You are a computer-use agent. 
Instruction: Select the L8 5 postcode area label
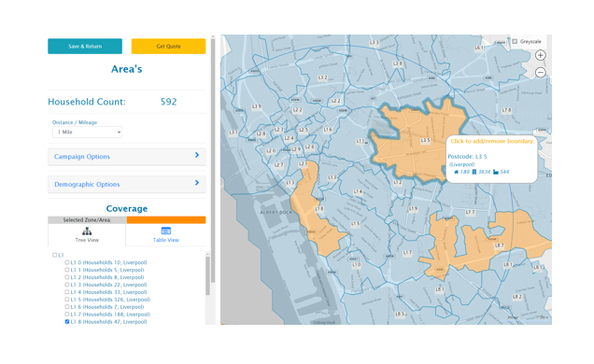click(400, 314)
